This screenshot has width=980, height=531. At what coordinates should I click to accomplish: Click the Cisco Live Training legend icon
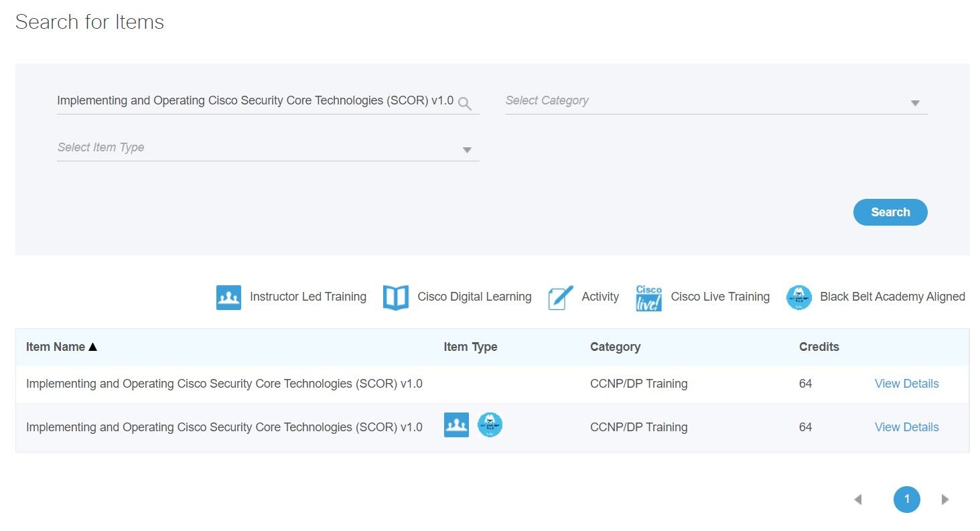[648, 297]
